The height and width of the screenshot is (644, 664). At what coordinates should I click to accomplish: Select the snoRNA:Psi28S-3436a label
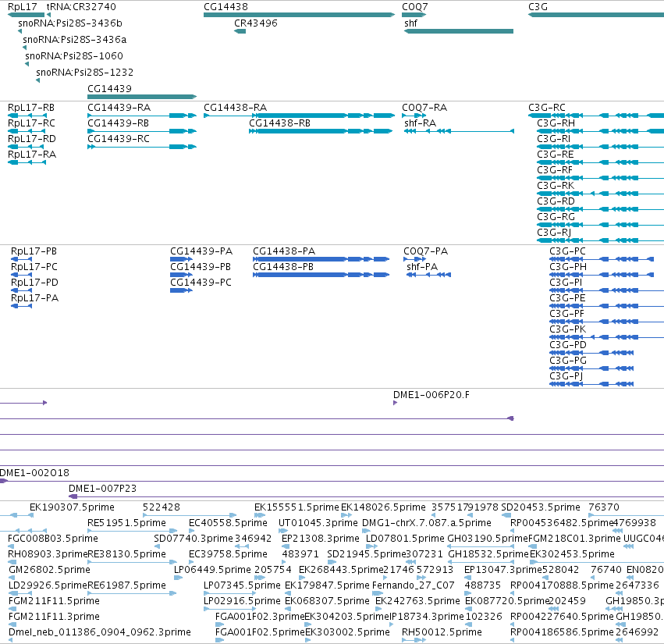point(75,39)
